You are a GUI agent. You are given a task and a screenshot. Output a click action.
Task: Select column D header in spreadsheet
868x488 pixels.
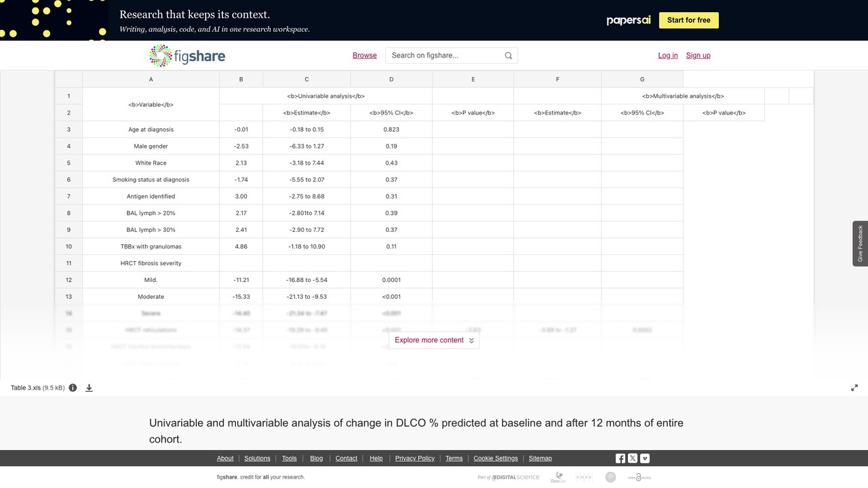(391, 79)
